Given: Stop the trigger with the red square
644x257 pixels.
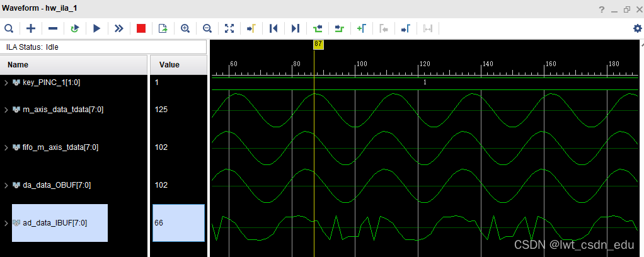Looking at the screenshot, I should point(141,28).
